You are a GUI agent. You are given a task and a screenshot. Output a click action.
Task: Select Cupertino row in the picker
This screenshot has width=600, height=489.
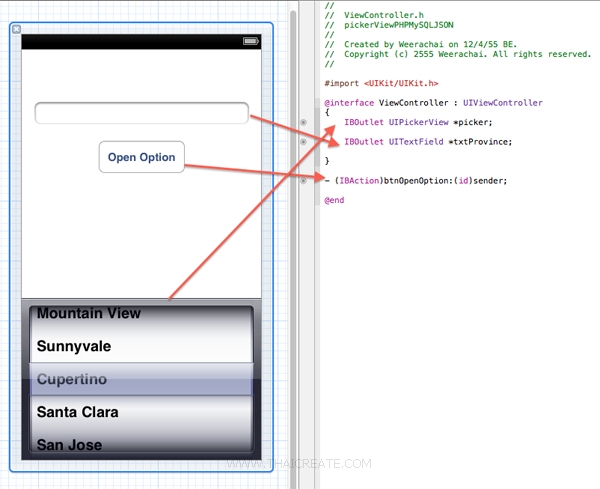(x=141, y=379)
